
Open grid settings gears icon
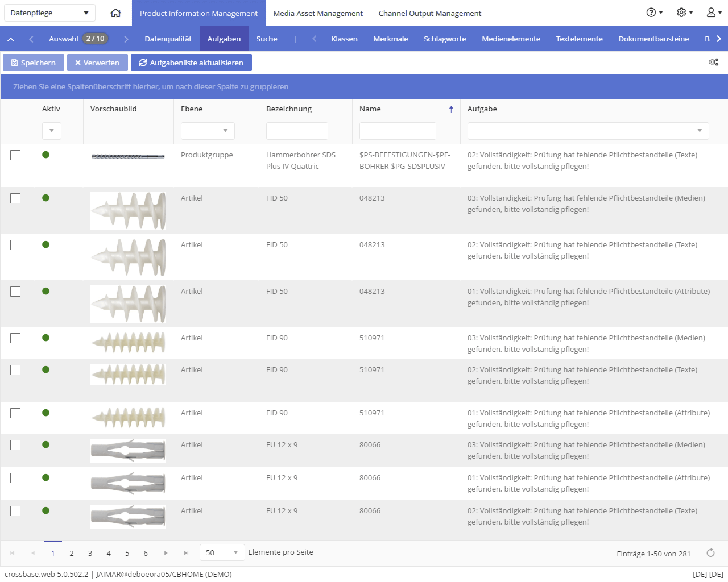[x=714, y=62]
